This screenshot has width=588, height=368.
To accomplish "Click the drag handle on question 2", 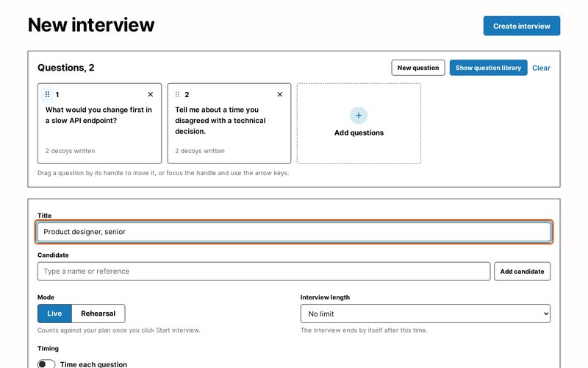I will coord(177,94).
